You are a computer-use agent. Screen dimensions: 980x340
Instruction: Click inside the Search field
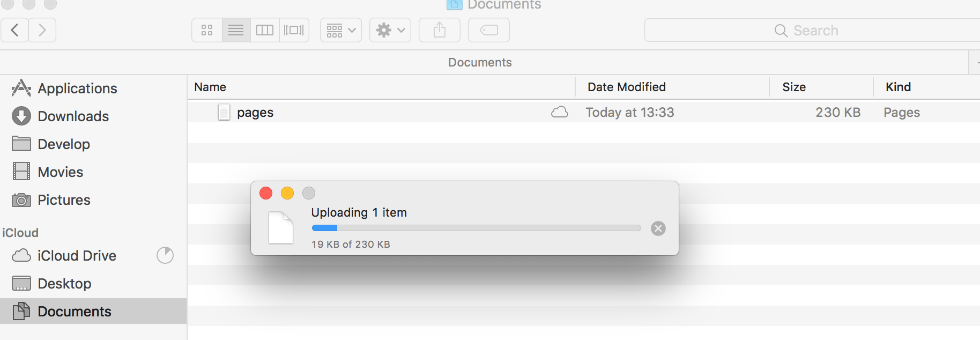click(x=810, y=30)
